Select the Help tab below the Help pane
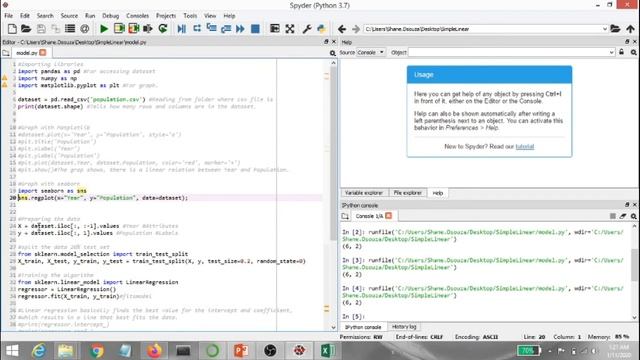Viewport: 640px width, 360px height. 438,193
